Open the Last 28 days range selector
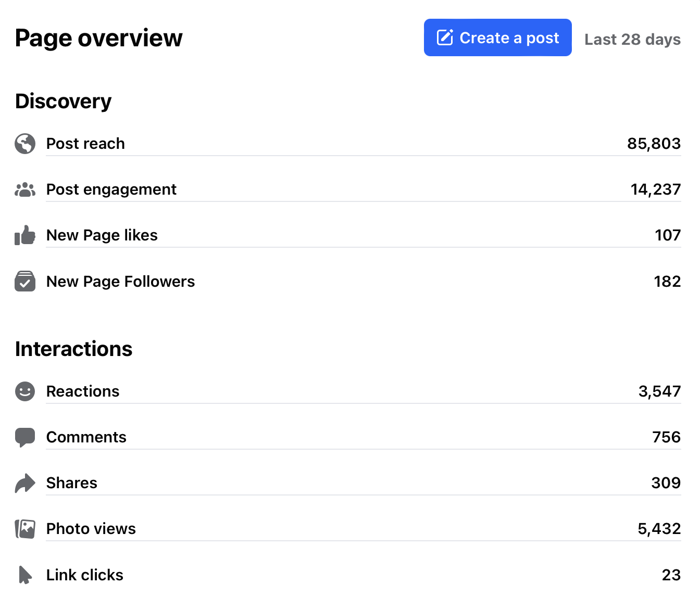Image resolution: width=700 pixels, height=610 pixels. coord(632,40)
